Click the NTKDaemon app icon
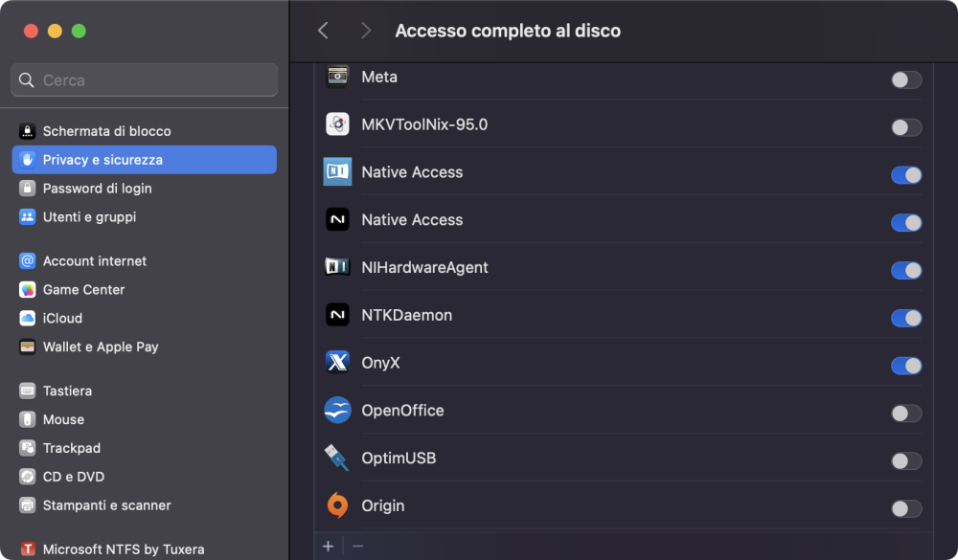 coord(337,315)
